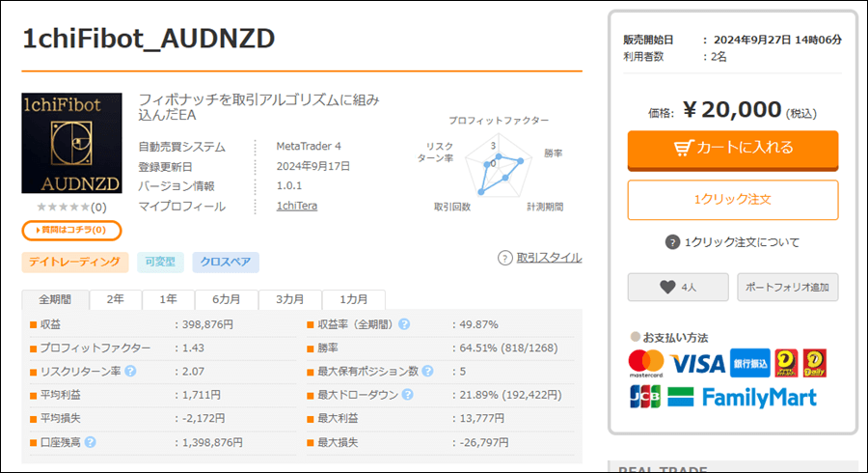Open the help icon beside リスクリターン率
This screenshot has width=868, height=473.
[x=130, y=371]
